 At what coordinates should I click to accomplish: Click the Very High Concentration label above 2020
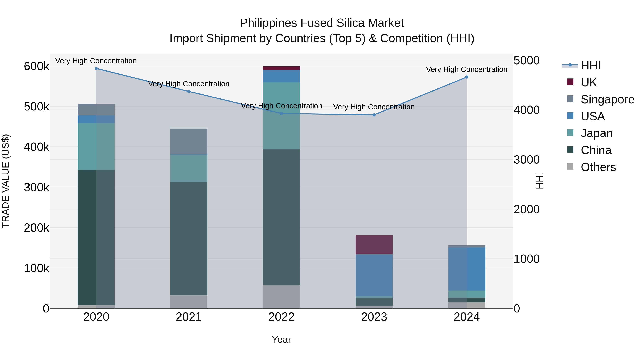pyautogui.click(x=96, y=61)
